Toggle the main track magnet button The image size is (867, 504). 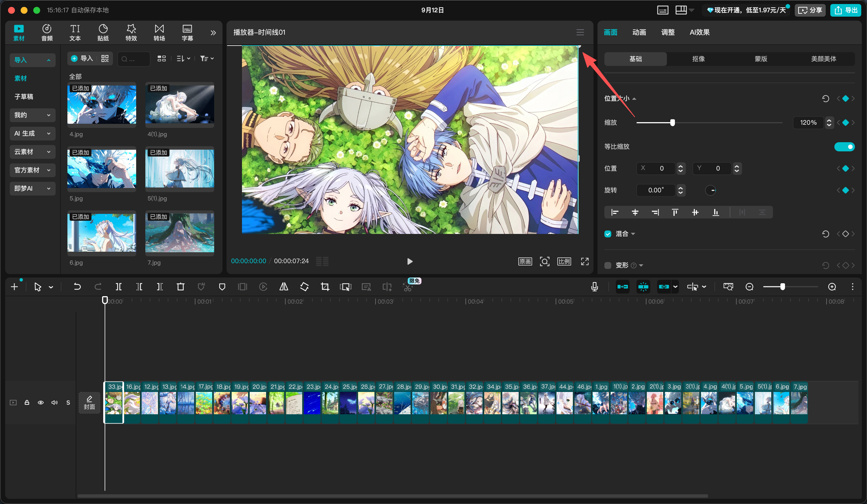pyautogui.click(x=622, y=287)
